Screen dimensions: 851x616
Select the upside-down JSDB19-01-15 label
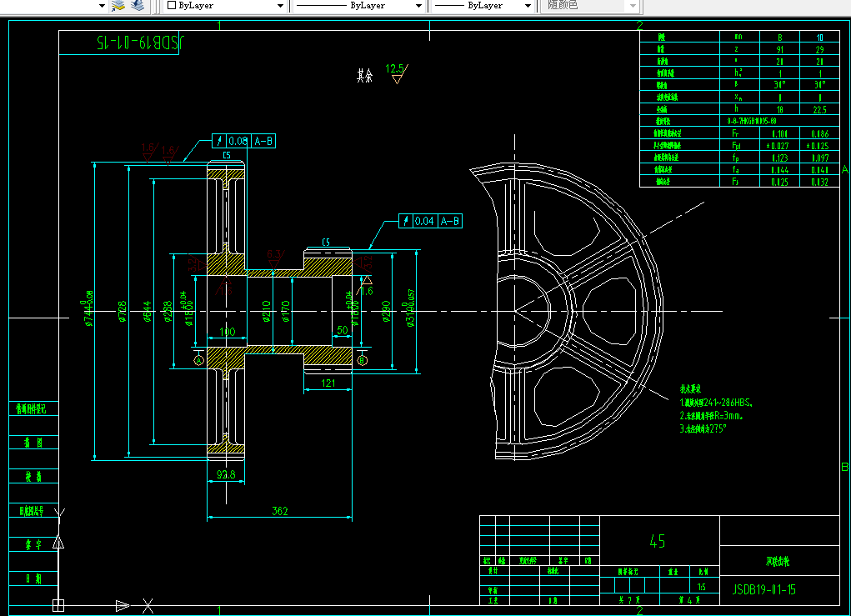coord(141,42)
